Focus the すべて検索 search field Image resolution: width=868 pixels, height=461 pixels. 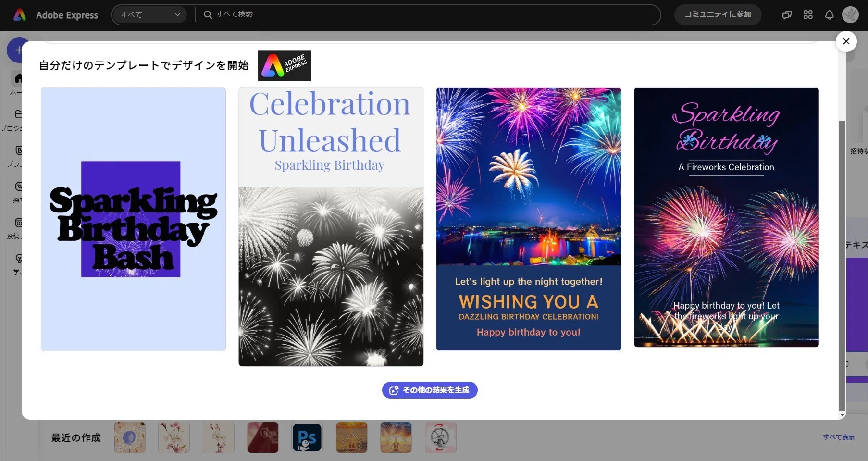[428, 15]
